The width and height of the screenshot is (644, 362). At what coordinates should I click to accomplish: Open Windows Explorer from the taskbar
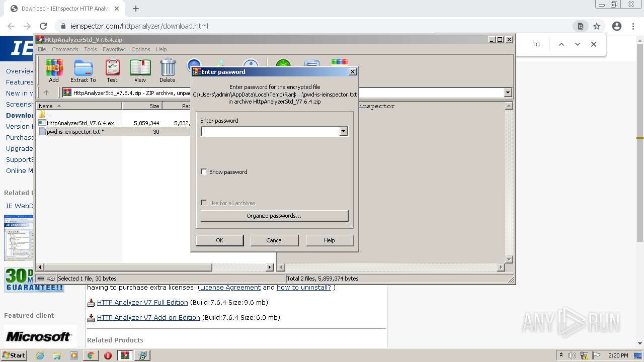click(57, 355)
